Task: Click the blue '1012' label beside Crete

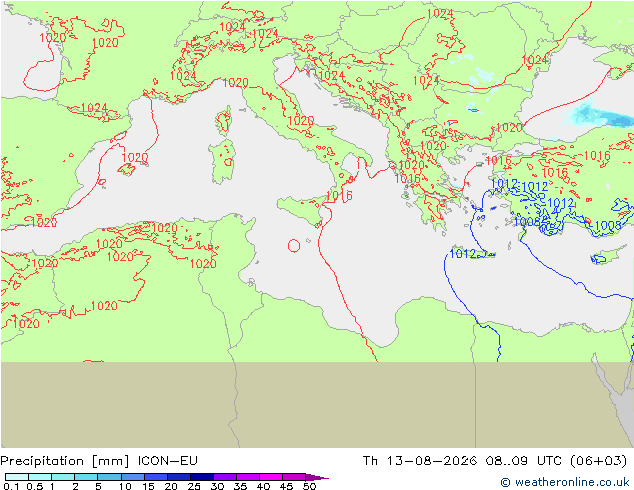Action: (463, 253)
